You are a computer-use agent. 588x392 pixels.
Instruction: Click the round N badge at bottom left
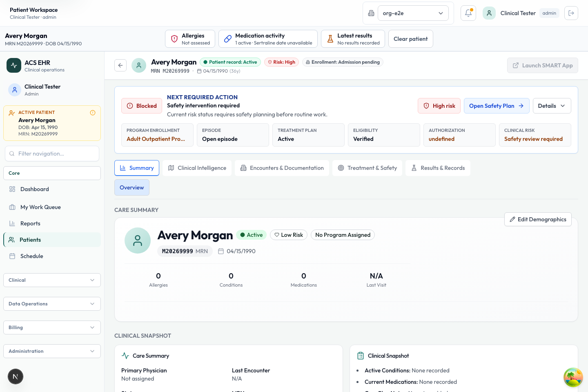click(x=16, y=376)
